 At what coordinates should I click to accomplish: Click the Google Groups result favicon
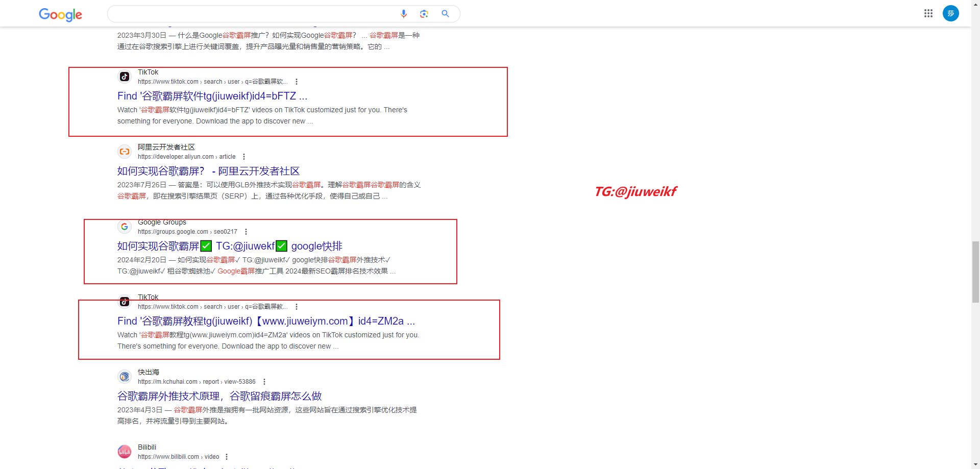pyautogui.click(x=125, y=227)
